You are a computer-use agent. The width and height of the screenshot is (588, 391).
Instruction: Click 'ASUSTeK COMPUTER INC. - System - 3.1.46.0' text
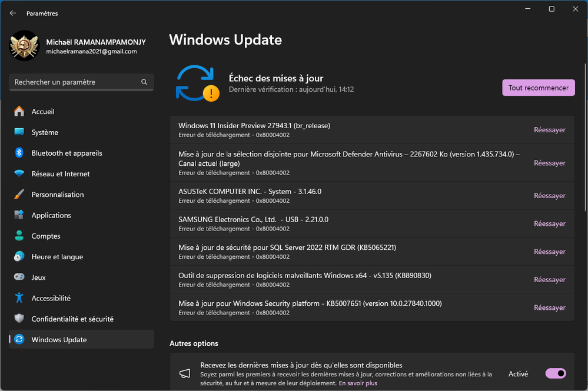pos(250,191)
